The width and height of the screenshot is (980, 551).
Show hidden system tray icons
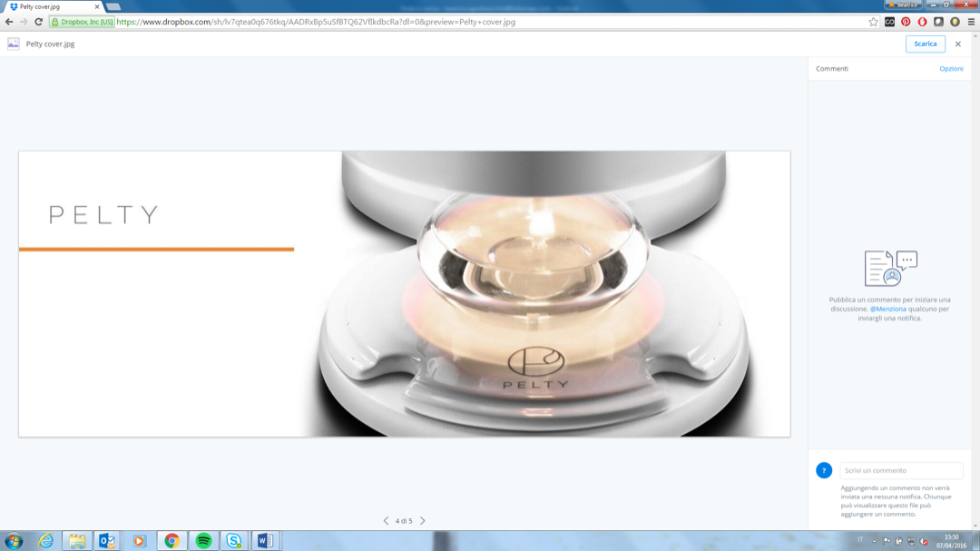875,541
